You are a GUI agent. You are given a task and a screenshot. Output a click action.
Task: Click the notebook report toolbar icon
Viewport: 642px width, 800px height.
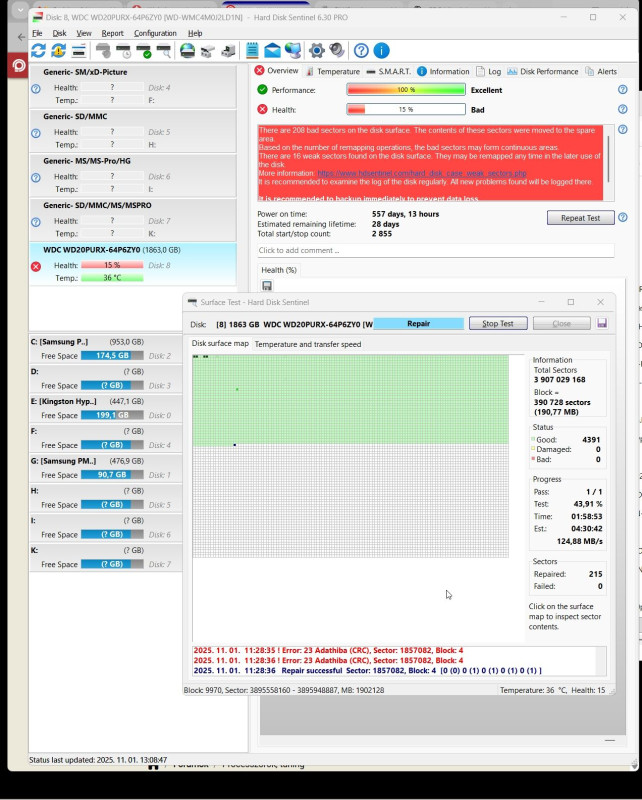(x=252, y=51)
